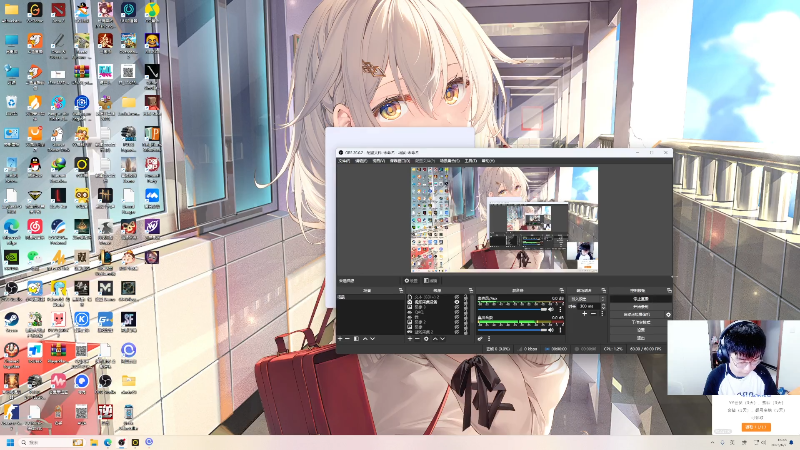Open advanced audio properties icon below the mixer

[480, 339]
